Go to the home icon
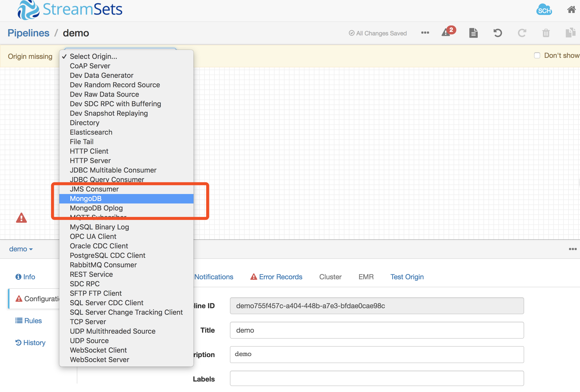Viewport: 580px width, 392px height. pyautogui.click(x=571, y=10)
